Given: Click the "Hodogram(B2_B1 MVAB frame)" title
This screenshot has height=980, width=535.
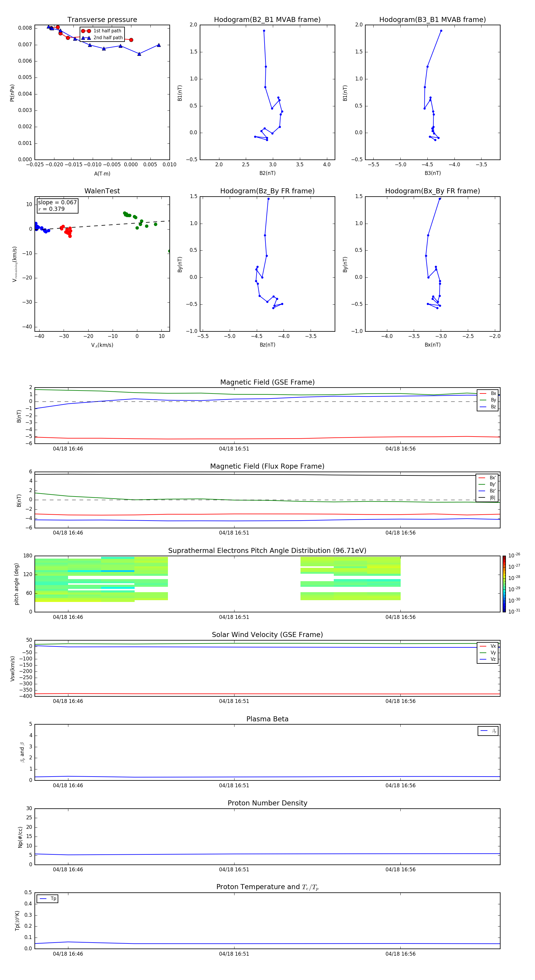Looking at the screenshot, I should point(267,20).
